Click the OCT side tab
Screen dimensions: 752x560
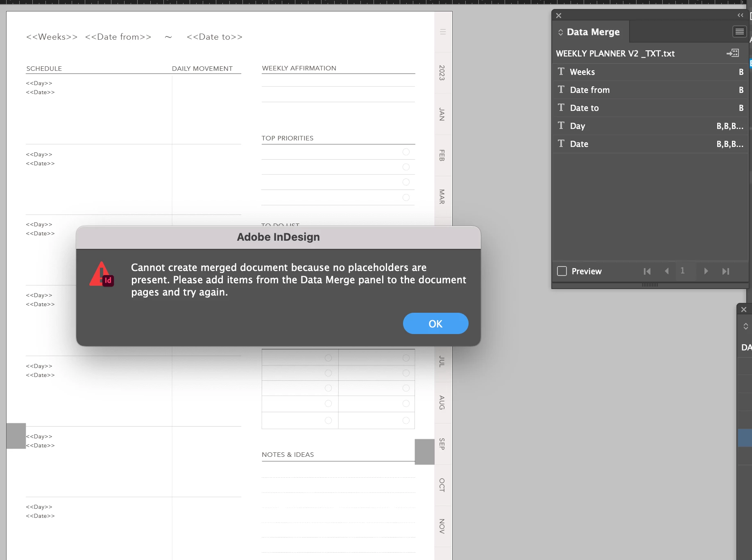[442, 485]
